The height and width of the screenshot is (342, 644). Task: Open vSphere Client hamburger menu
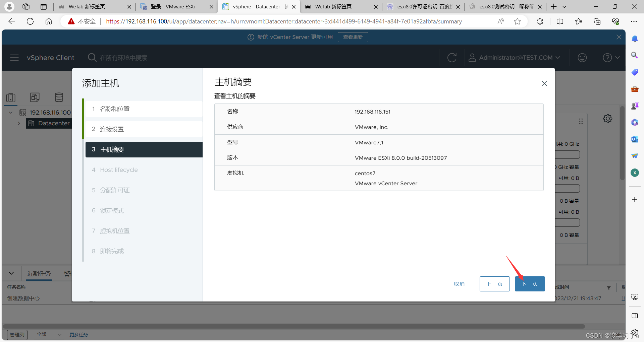click(x=14, y=58)
